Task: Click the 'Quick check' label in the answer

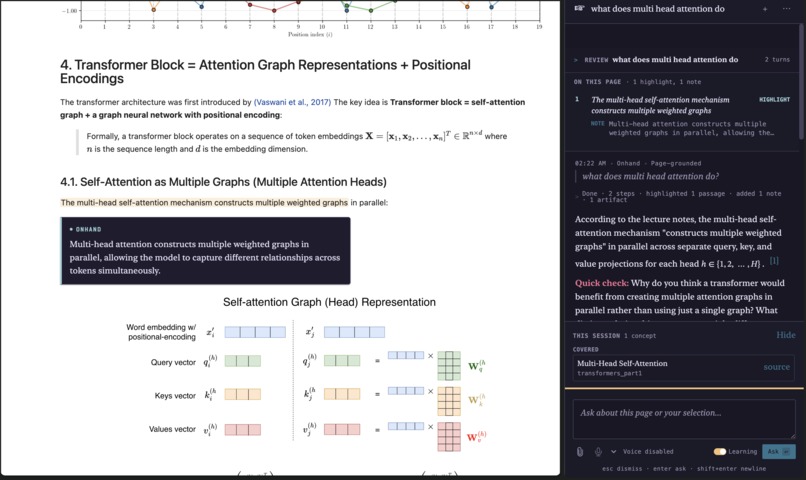Action: pos(601,283)
